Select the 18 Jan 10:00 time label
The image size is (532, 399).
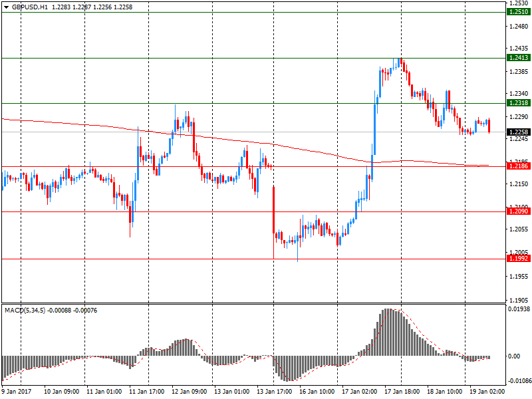444,392
